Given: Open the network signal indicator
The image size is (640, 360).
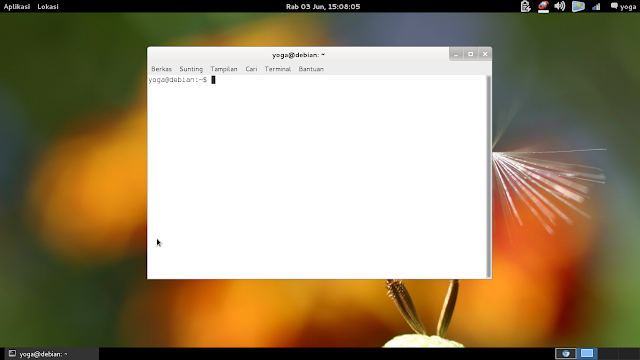Looking at the screenshot, I should pyautogui.click(x=596, y=7).
